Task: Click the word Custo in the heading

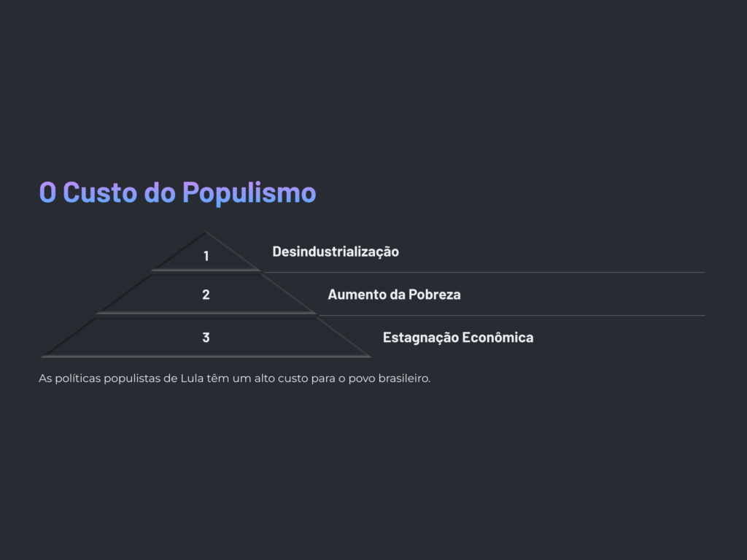Action: coord(100,192)
